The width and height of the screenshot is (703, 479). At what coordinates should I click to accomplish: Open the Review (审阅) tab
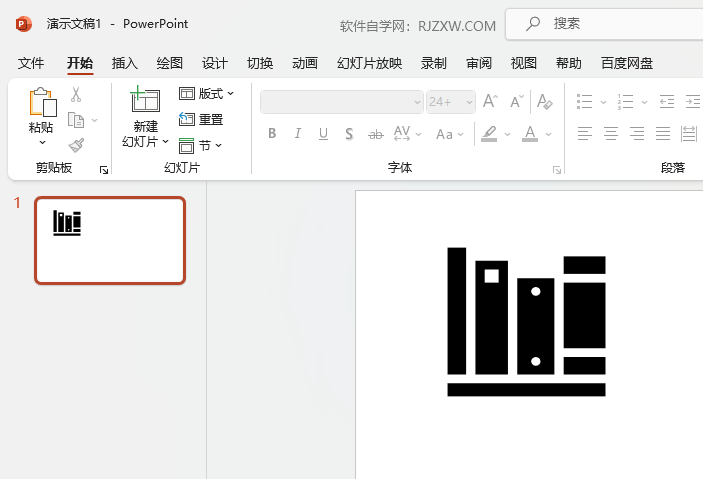pyautogui.click(x=479, y=63)
